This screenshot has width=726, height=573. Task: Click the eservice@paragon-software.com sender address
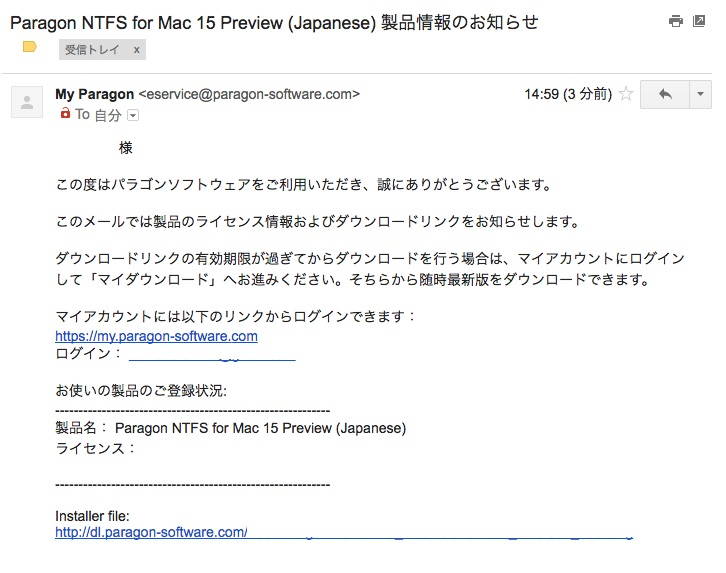248,94
